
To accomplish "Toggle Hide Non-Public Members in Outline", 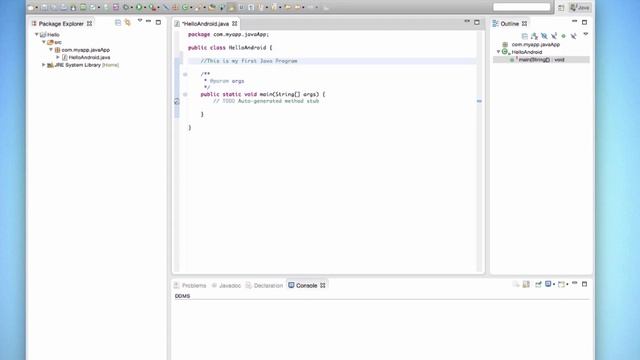I will click(x=564, y=36).
